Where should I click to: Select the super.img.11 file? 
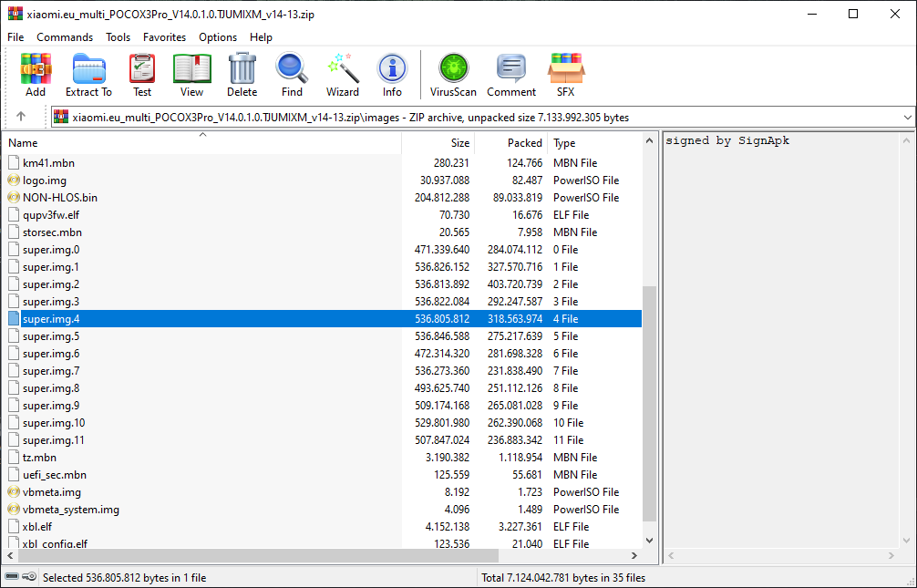point(323,440)
